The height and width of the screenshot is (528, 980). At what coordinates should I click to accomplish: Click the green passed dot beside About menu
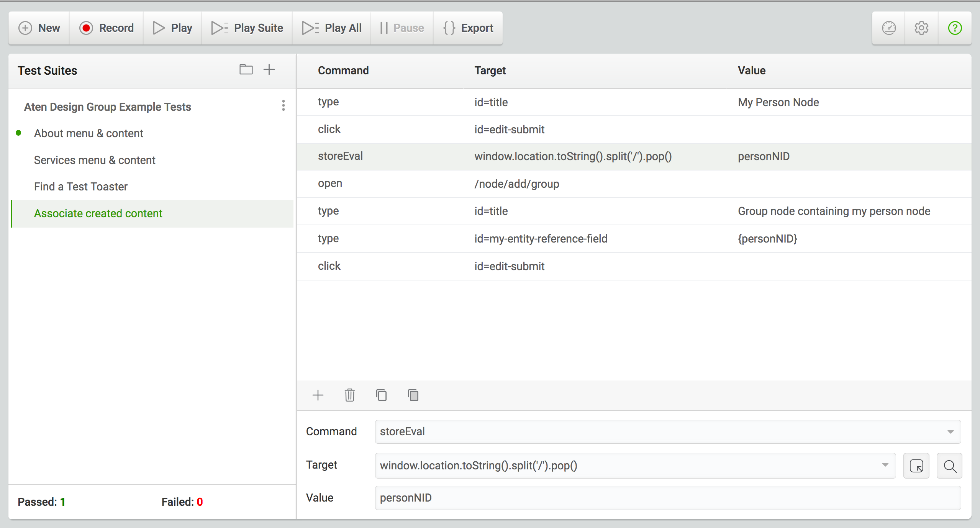(18, 133)
